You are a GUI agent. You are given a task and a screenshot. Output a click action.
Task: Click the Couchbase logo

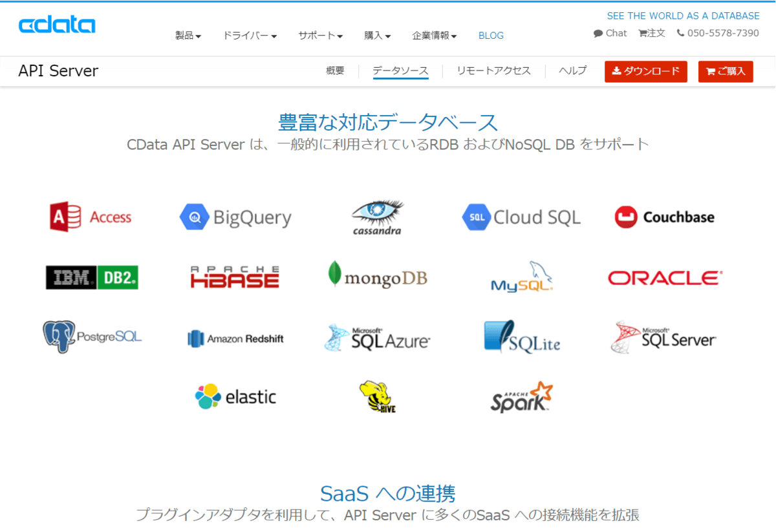(664, 217)
